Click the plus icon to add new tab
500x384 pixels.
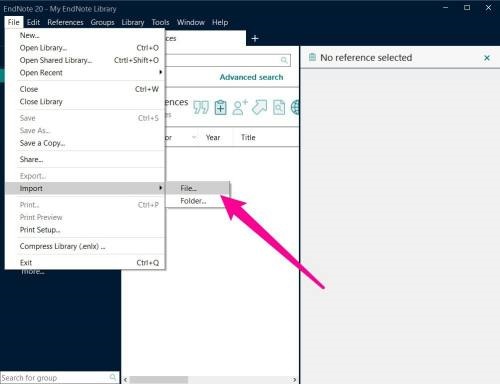[x=255, y=39]
